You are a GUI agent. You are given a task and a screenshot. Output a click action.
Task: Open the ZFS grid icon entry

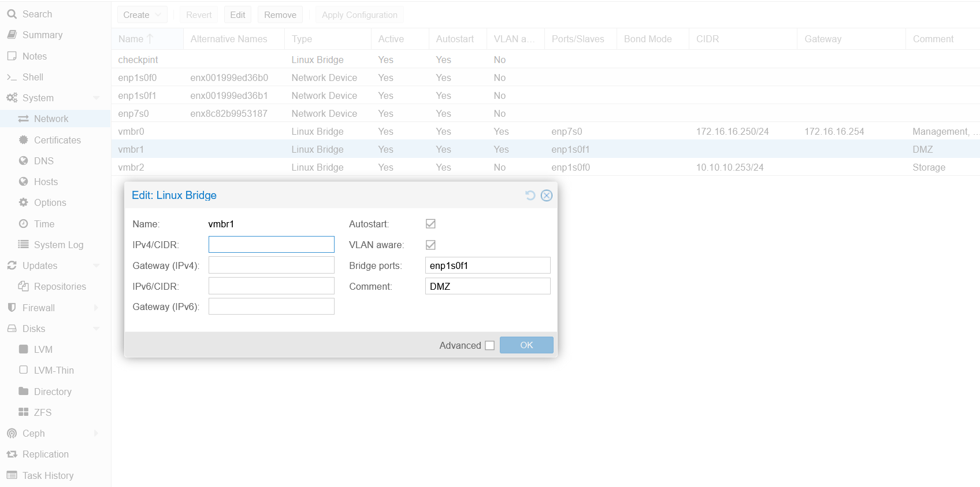pyautogui.click(x=24, y=412)
